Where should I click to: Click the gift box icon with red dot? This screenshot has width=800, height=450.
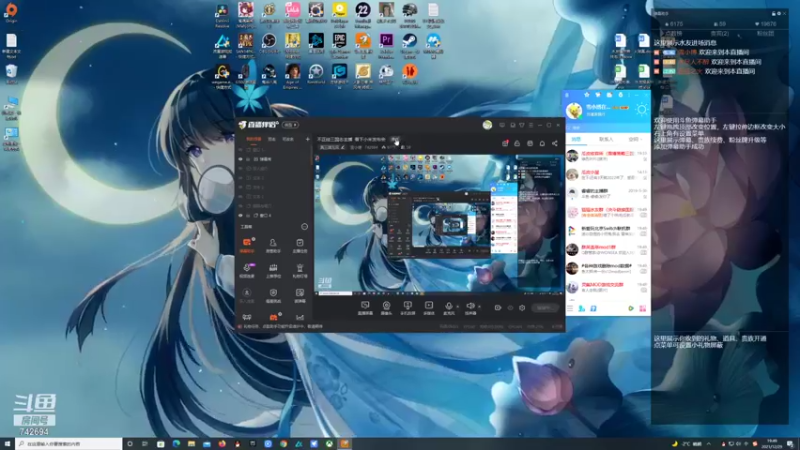(505, 143)
